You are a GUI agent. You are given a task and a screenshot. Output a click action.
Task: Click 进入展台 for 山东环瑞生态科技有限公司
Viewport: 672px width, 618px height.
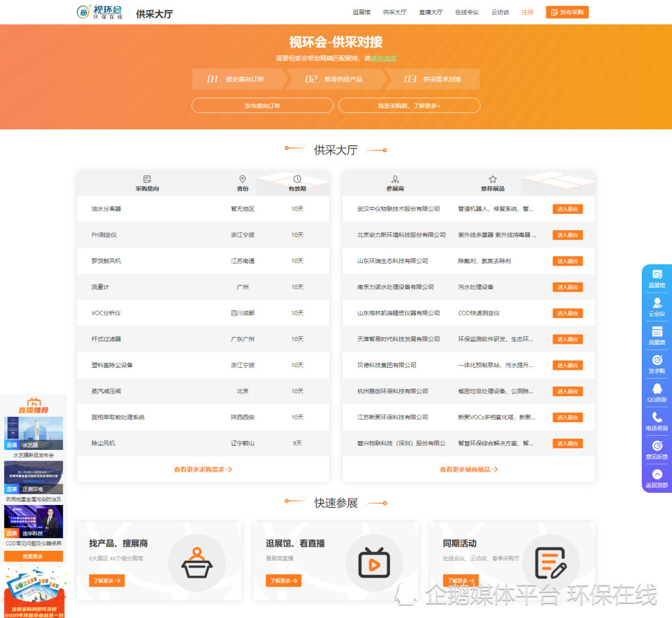pos(567,261)
